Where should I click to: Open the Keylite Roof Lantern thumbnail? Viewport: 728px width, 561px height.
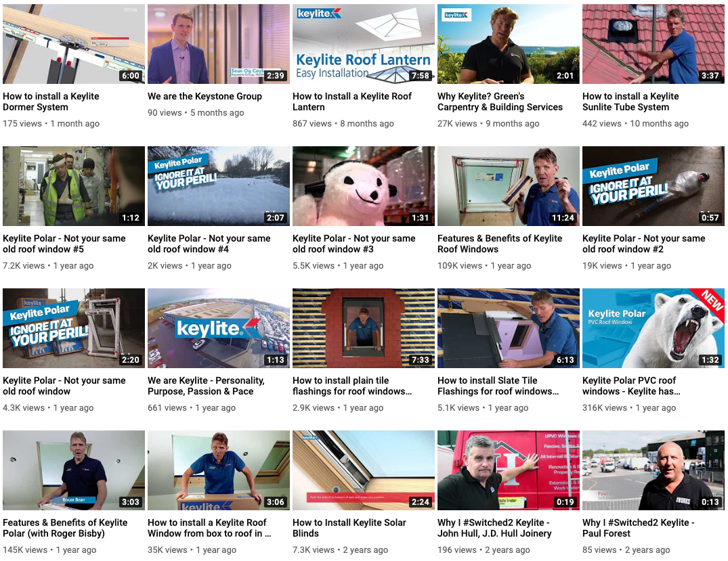coord(364,44)
